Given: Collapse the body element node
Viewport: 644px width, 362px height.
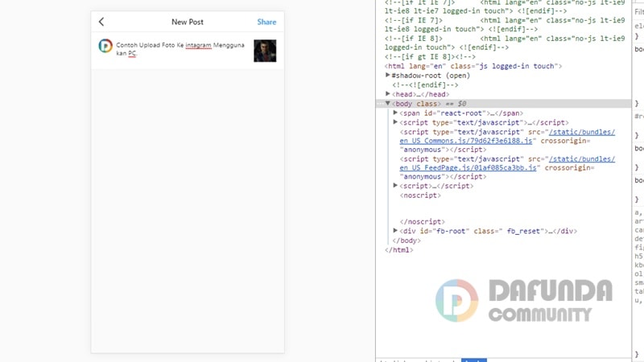Looking at the screenshot, I should pyautogui.click(x=388, y=104).
